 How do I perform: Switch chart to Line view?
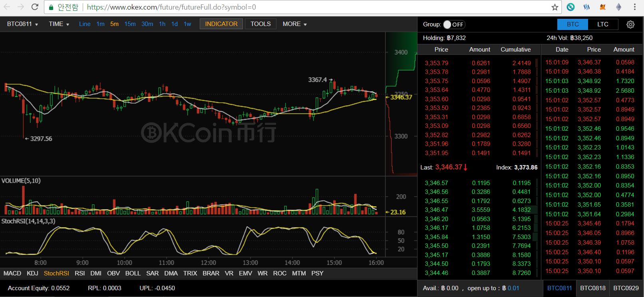click(x=85, y=24)
